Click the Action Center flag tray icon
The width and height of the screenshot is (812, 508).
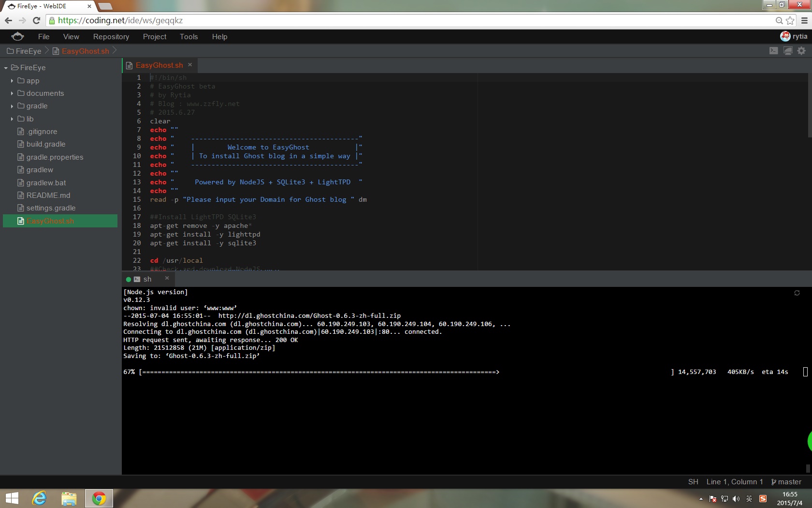coord(713,499)
